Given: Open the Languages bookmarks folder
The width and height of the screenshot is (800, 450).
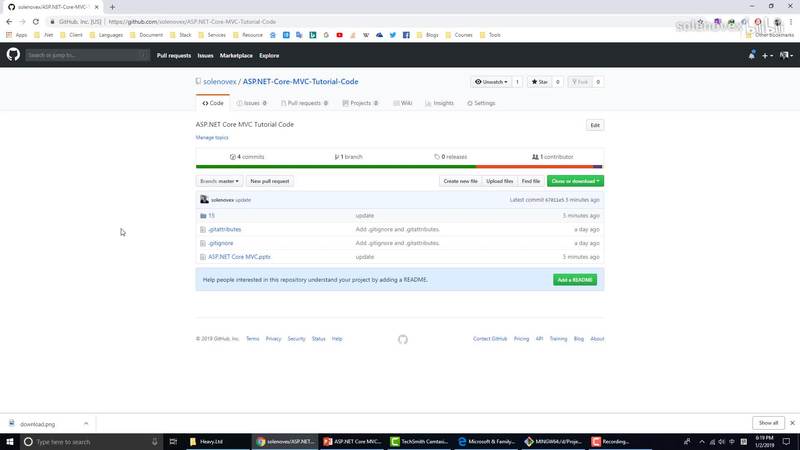Looking at the screenshot, I should click(x=106, y=35).
